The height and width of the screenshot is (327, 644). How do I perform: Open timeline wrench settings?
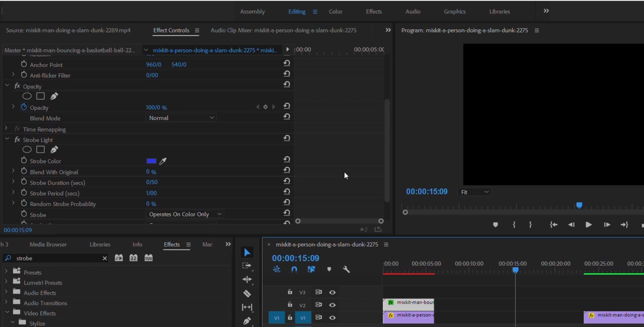pyautogui.click(x=346, y=269)
